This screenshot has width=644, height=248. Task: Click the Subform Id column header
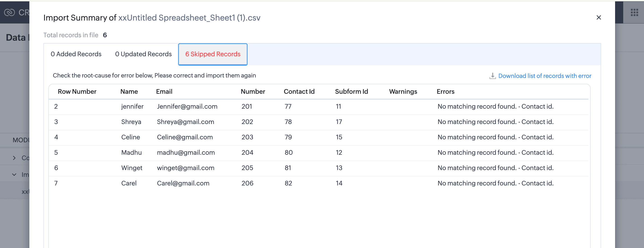[x=351, y=91]
